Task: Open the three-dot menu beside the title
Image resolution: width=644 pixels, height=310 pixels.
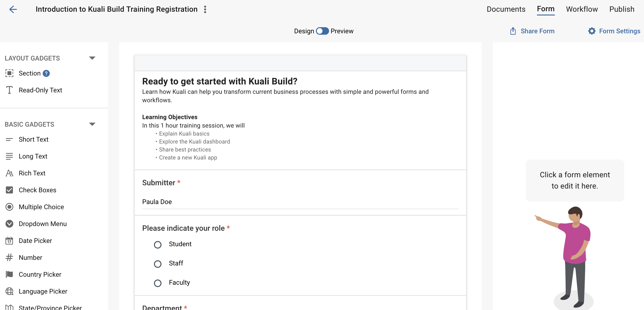Action: click(x=205, y=9)
